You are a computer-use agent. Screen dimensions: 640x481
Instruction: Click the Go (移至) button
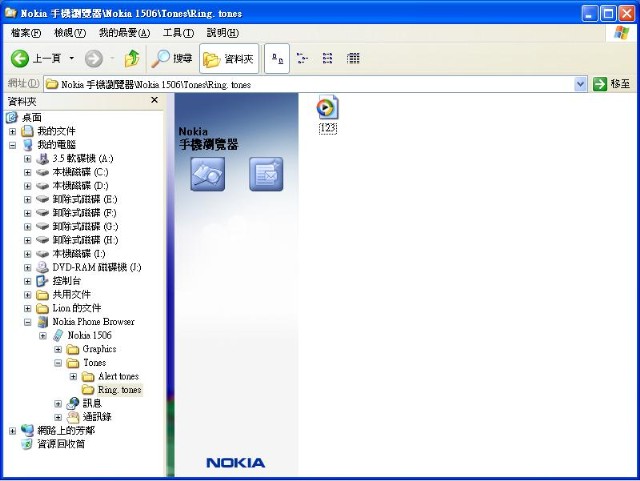(612, 85)
